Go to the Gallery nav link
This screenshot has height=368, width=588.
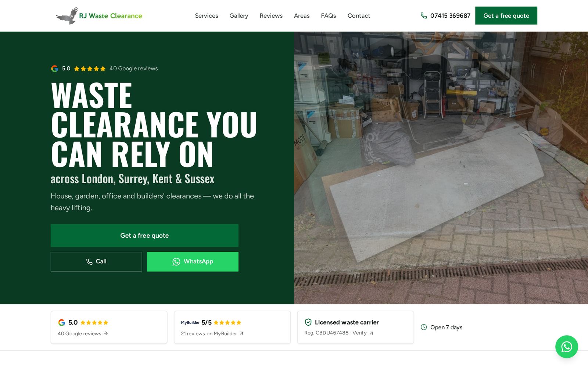coord(239,15)
